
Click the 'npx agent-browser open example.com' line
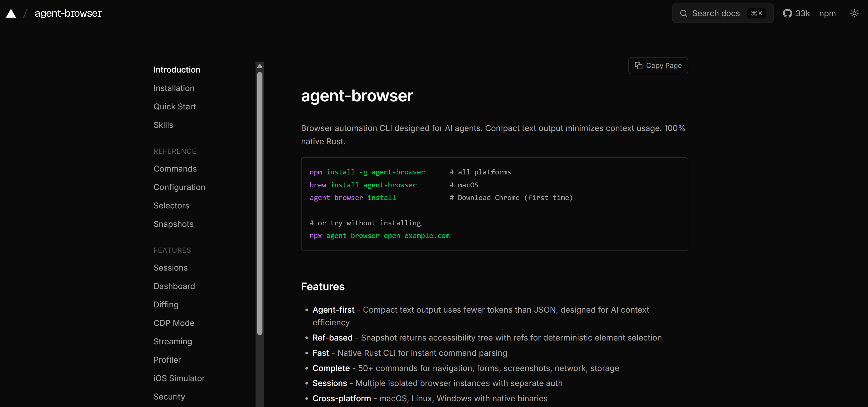(379, 236)
